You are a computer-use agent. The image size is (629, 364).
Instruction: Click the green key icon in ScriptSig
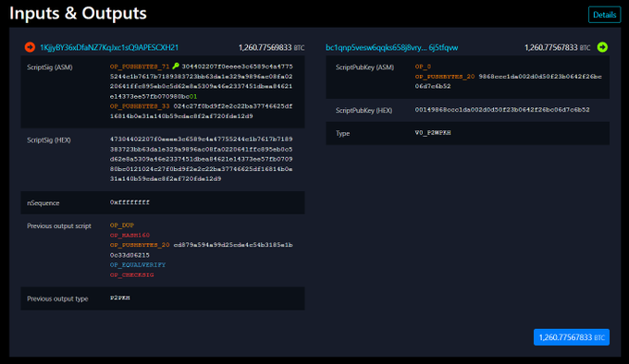tap(176, 67)
